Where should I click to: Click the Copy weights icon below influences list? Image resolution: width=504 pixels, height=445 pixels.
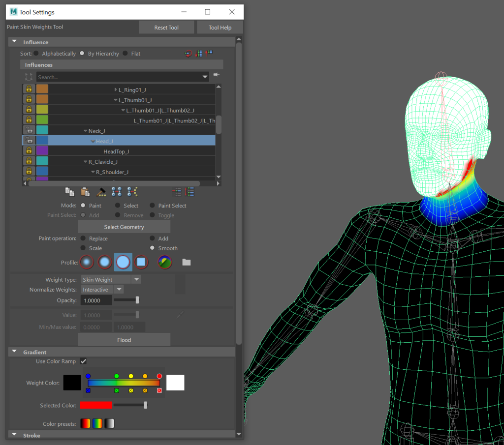(69, 192)
